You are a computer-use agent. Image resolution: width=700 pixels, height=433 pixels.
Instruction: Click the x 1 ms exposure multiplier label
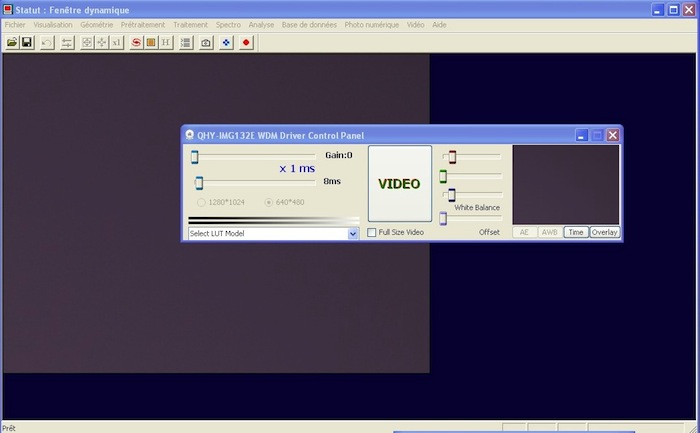click(297, 169)
